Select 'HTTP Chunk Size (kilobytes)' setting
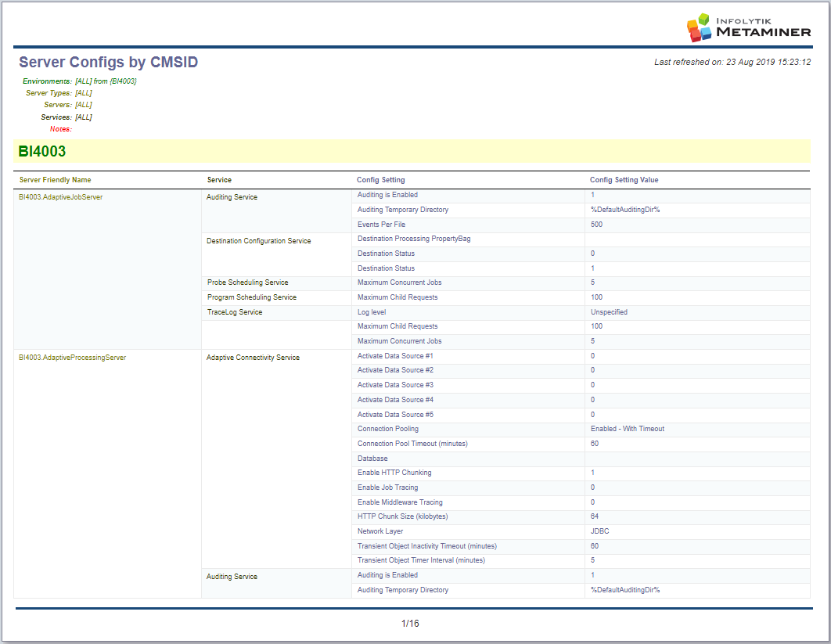The width and height of the screenshot is (831, 644). point(402,516)
